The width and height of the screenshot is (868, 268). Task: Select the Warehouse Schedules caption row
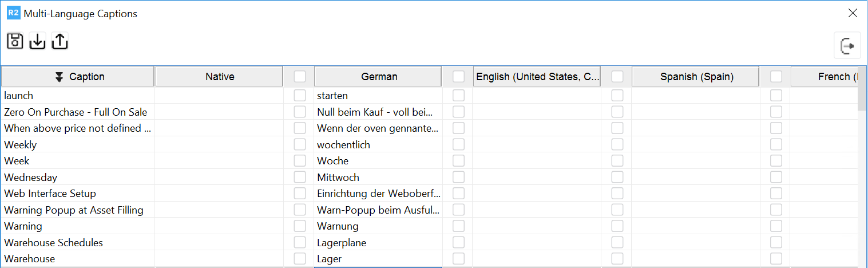click(54, 243)
